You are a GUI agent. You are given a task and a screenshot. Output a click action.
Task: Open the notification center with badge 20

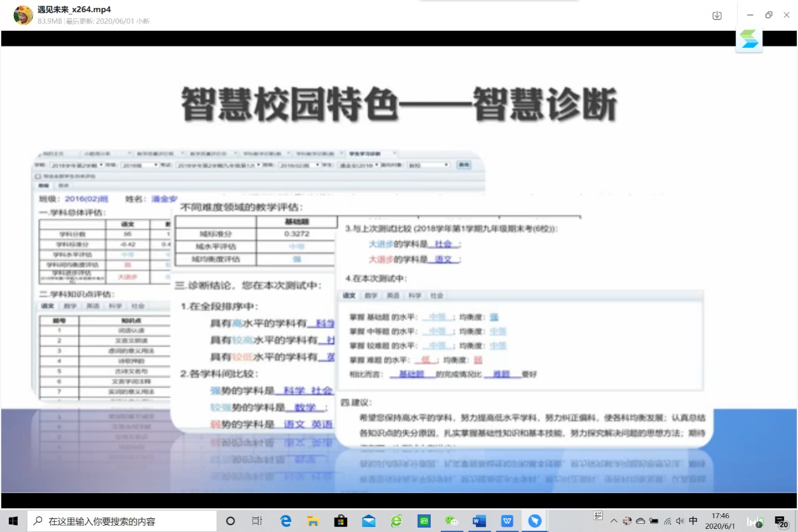pos(781,521)
